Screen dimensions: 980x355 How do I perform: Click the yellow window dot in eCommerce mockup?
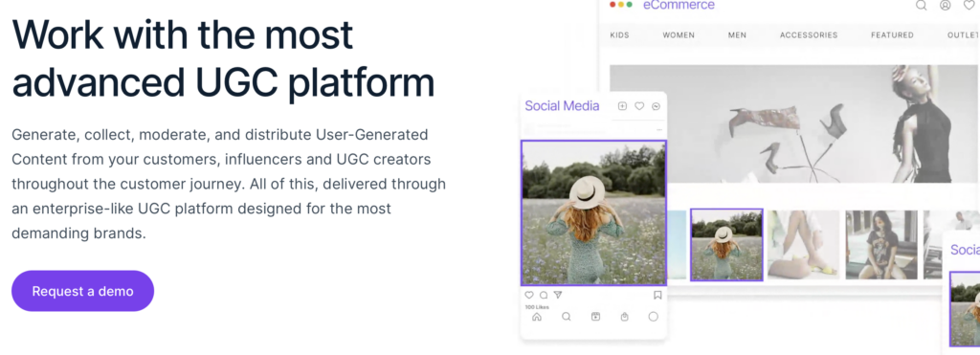[x=621, y=5]
